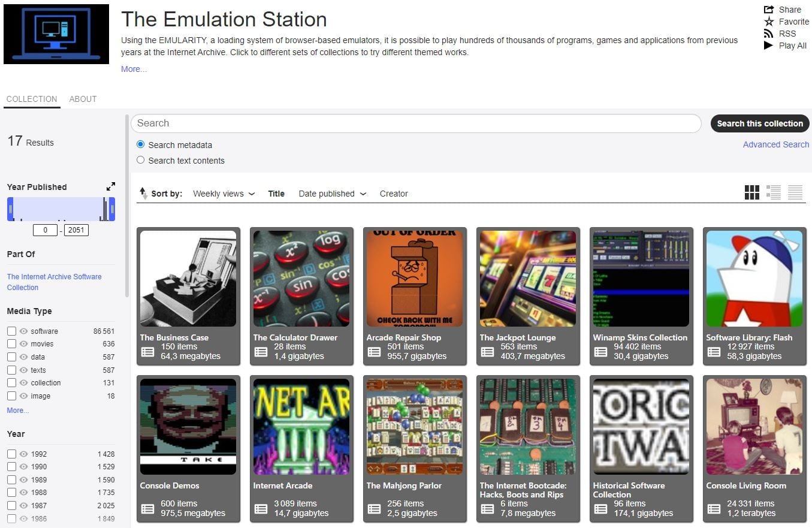Hide movies with eye icon
The height and width of the screenshot is (528, 812).
point(24,344)
